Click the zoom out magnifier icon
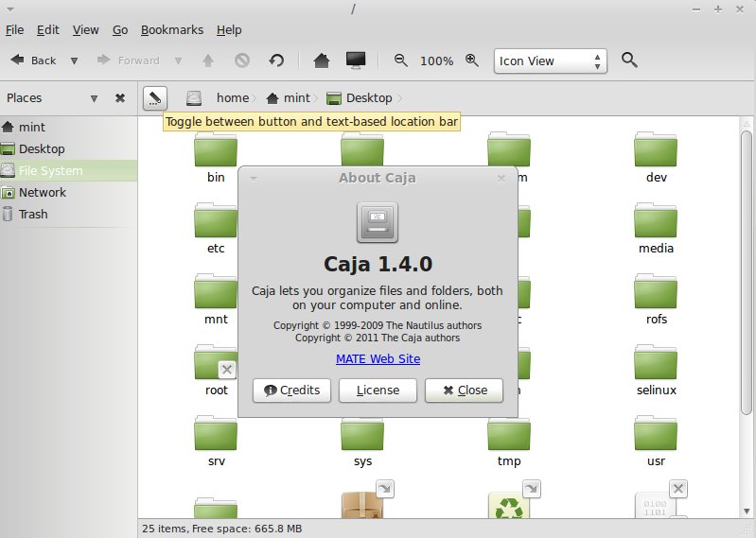Screen dimensions: 756x538 [x=401, y=61]
